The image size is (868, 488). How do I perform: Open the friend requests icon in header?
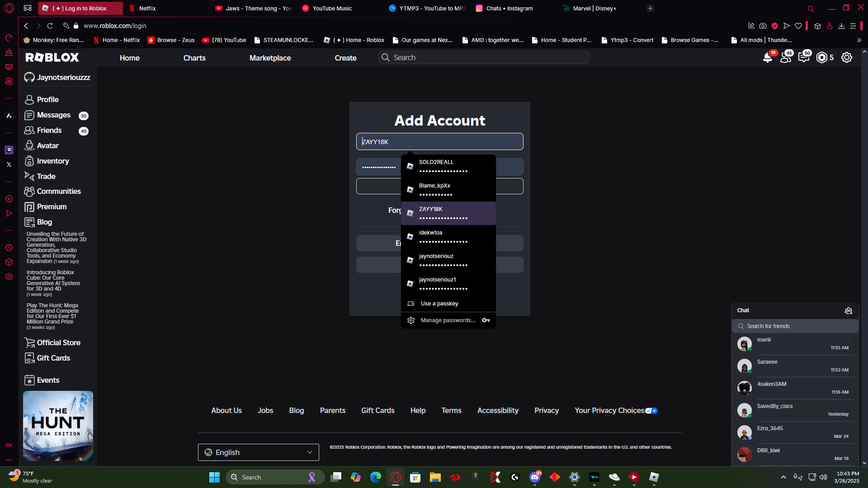click(x=786, y=58)
